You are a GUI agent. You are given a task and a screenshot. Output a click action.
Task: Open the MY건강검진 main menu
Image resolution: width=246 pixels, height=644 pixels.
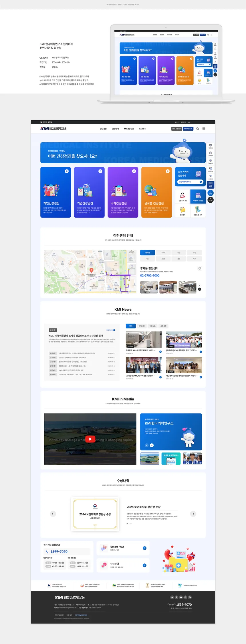(x=129, y=129)
